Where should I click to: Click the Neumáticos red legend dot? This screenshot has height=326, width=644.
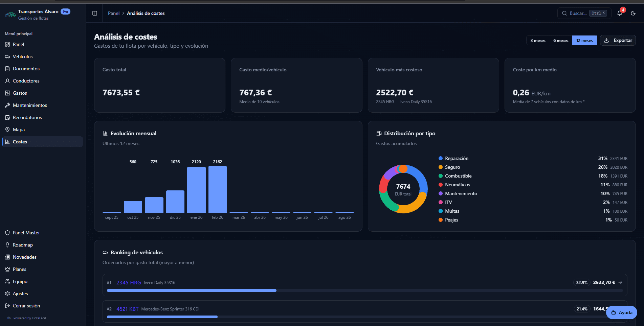[441, 185]
